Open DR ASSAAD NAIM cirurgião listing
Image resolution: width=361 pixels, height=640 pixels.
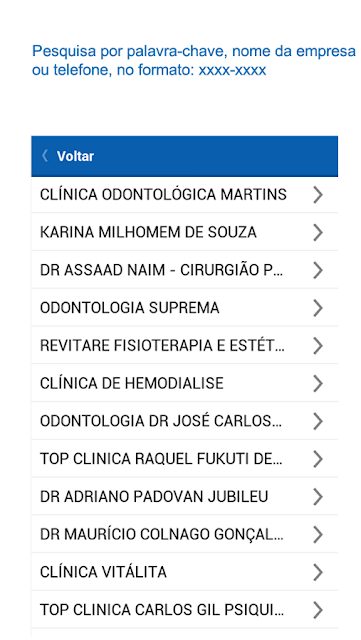185,270
